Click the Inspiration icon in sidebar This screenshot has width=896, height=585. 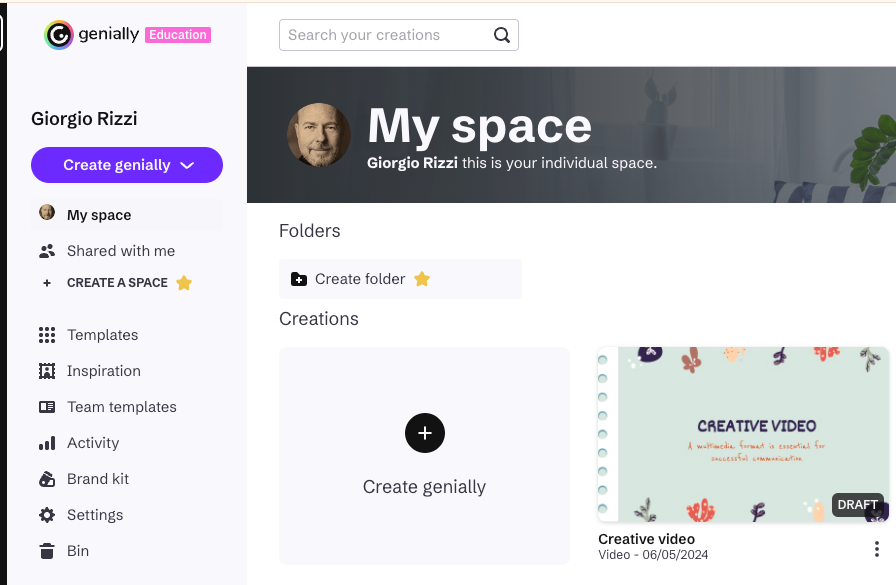point(47,371)
